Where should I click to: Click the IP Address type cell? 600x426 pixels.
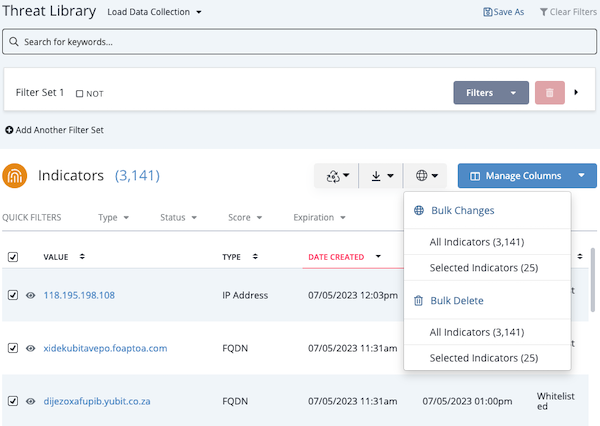(x=245, y=295)
